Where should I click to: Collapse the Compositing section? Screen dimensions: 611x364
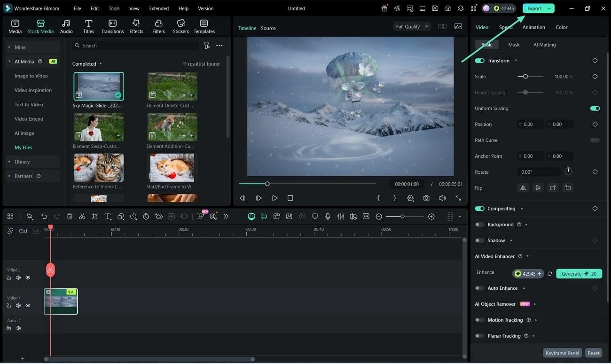522,208
